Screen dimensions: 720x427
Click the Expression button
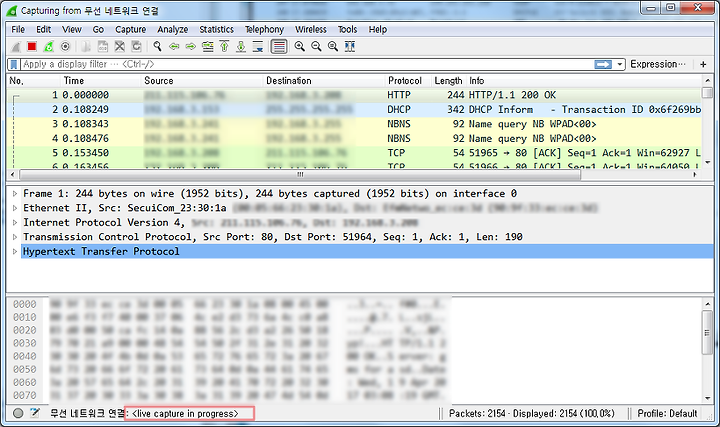point(657,64)
